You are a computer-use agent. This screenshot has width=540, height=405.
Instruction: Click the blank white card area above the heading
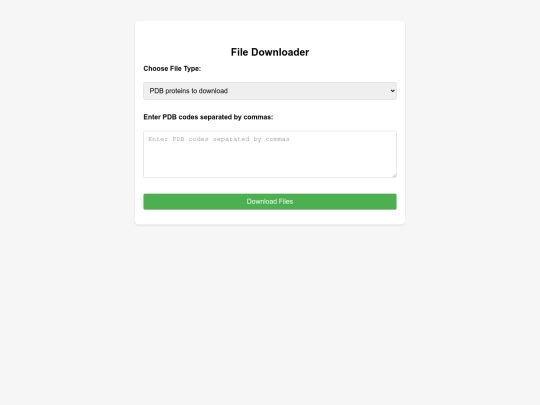click(270, 33)
